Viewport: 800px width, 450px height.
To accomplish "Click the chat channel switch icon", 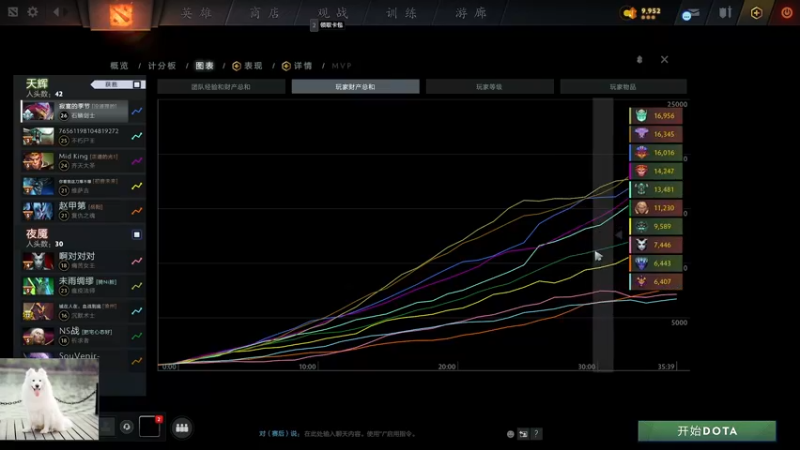I will (523, 434).
